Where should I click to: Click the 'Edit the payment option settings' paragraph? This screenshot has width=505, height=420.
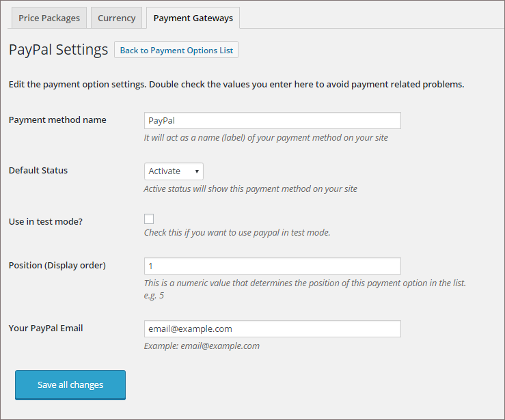click(236, 84)
